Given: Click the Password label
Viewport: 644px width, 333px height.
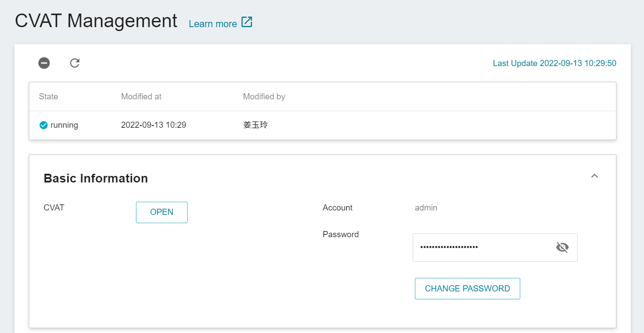Looking at the screenshot, I should pos(341,235).
